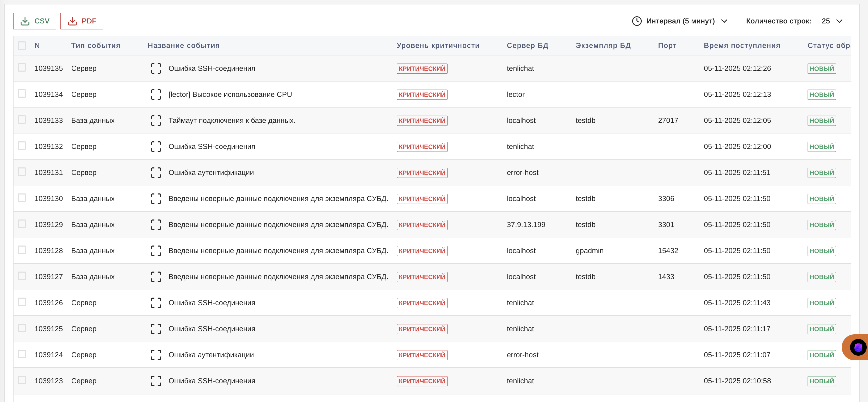Screen dimensions: 868x402
Task: Sort by Уровень критичности column header
Action: point(438,46)
